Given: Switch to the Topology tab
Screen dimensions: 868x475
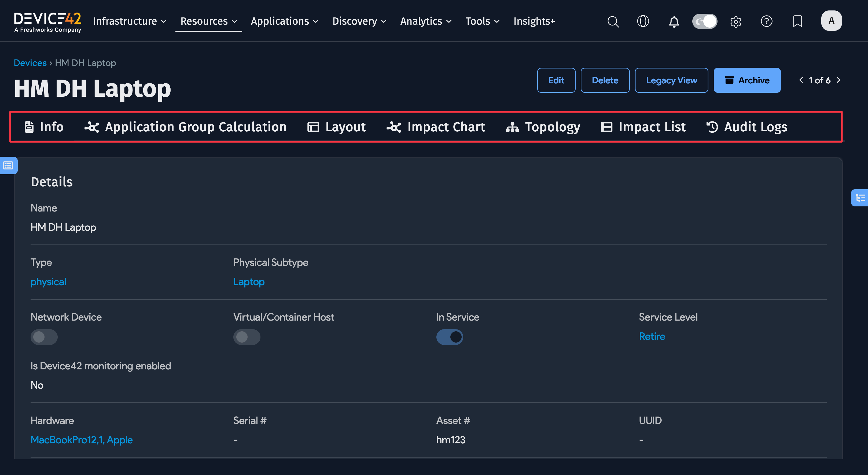Looking at the screenshot, I should tap(543, 127).
